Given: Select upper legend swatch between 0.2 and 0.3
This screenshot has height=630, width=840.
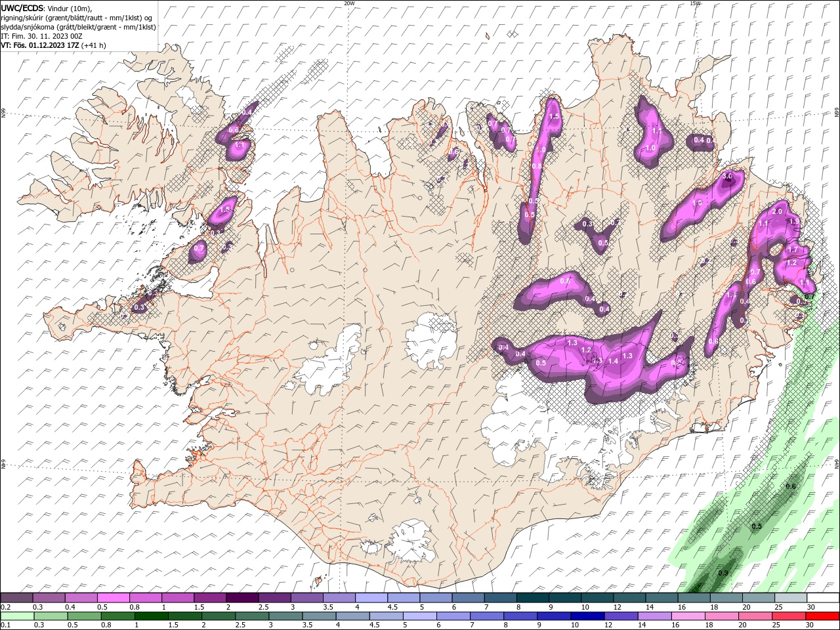Looking at the screenshot, I should click(x=16, y=598).
